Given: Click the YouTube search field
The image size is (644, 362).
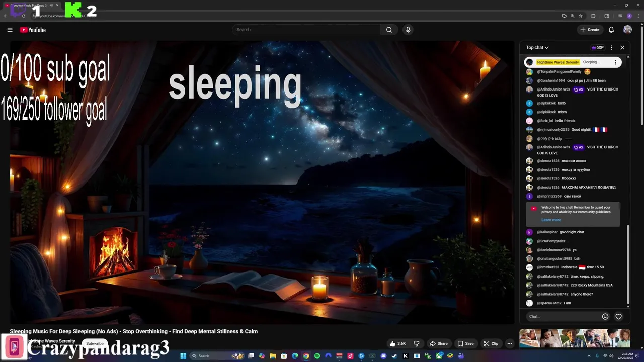Looking at the screenshot, I should 306,30.
